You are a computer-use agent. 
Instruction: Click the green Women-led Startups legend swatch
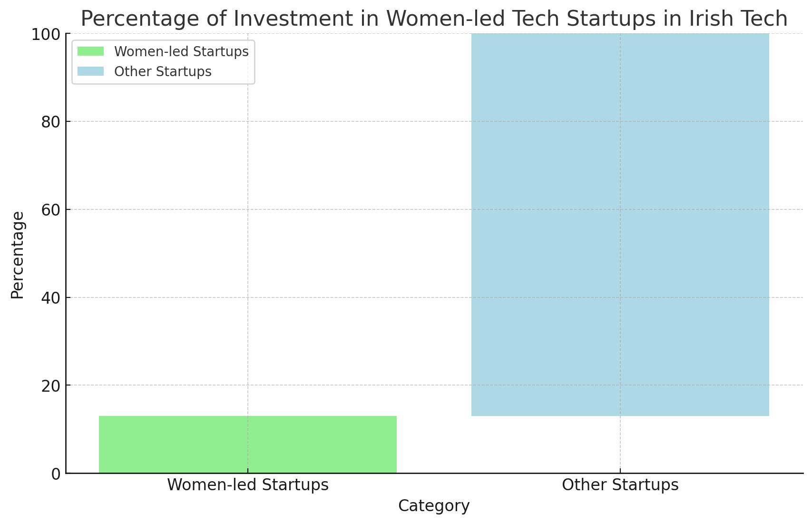[90, 51]
